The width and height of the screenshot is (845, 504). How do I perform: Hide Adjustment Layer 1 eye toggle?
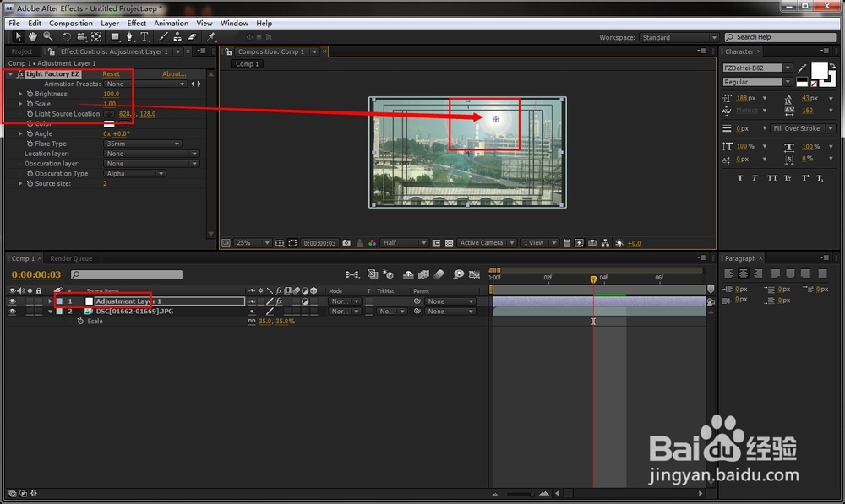[13, 301]
